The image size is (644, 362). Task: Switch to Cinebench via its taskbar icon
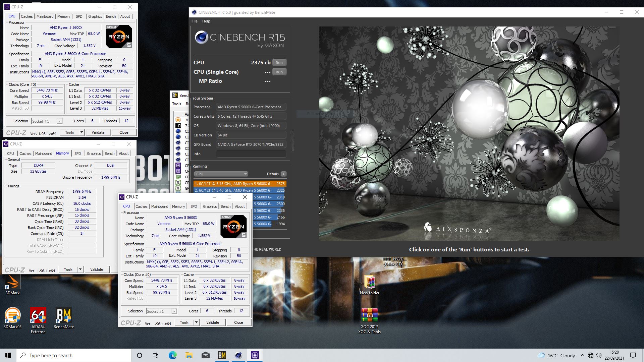pyautogui.click(x=238, y=355)
